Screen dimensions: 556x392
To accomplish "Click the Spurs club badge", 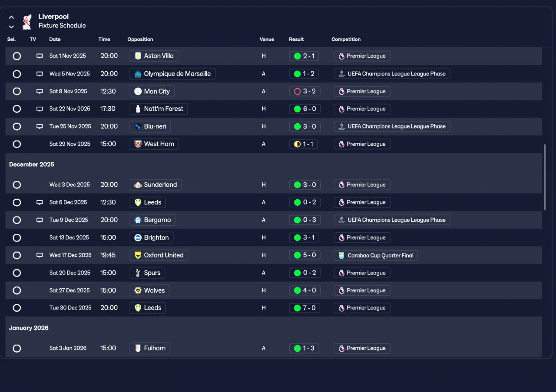I will point(138,273).
